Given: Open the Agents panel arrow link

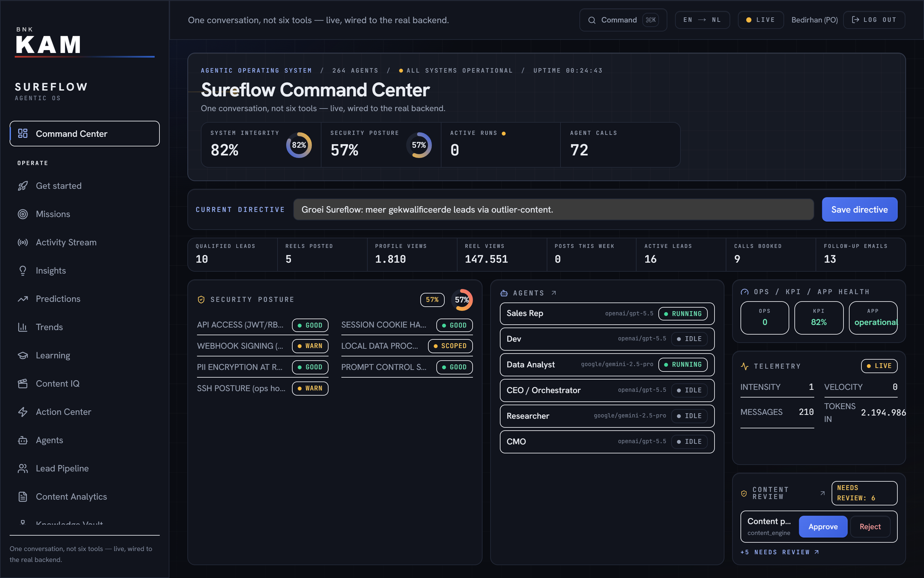Looking at the screenshot, I should point(554,293).
